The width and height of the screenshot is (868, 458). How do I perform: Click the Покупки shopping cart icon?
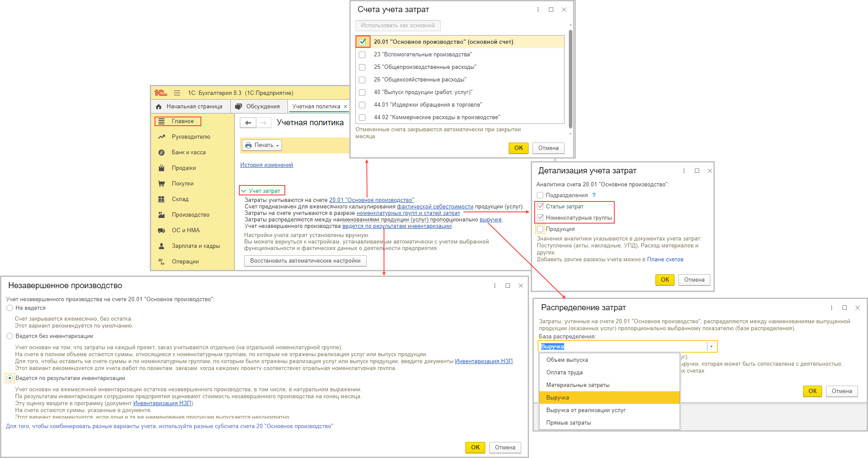click(x=161, y=184)
